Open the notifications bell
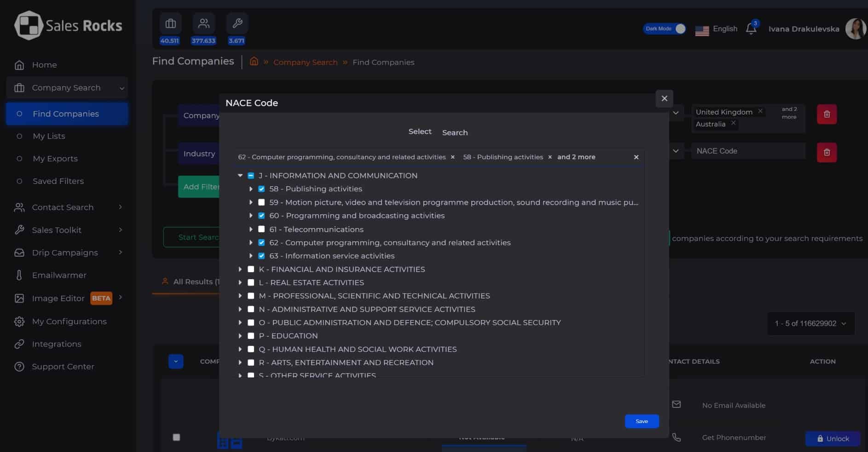The width and height of the screenshot is (868, 452). pos(751,29)
